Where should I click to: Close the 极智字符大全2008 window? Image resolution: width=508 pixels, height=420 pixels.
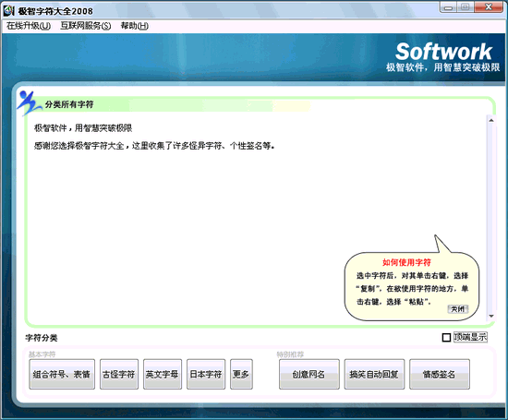(489, 7)
